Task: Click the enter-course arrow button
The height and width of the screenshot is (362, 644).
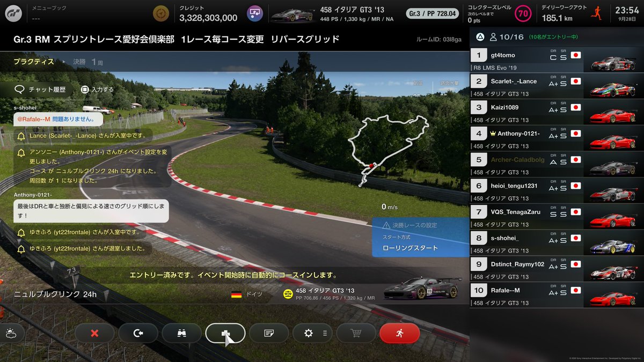Action: tap(138, 333)
